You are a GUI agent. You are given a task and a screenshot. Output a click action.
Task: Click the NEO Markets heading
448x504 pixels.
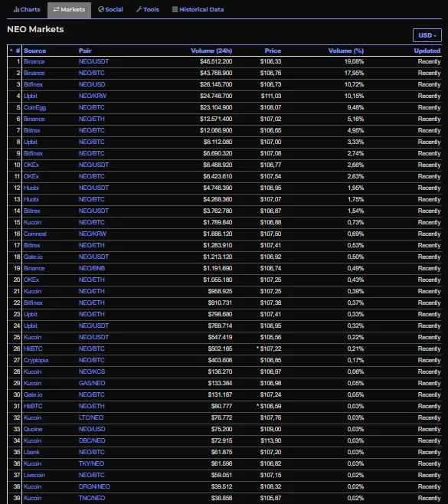[x=35, y=29]
